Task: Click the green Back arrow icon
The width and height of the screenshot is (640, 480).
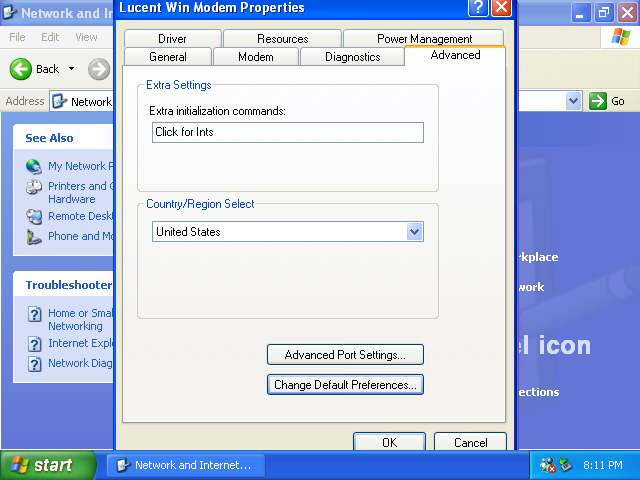Action: click(21, 69)
